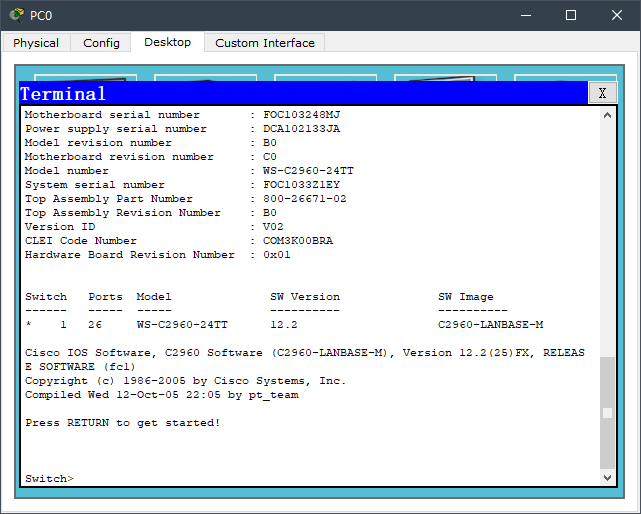The width and height of the screenshot is (641, 514).
Task: Click the model number WS-C2960-24TT value
Action: (x=308, y=171)
